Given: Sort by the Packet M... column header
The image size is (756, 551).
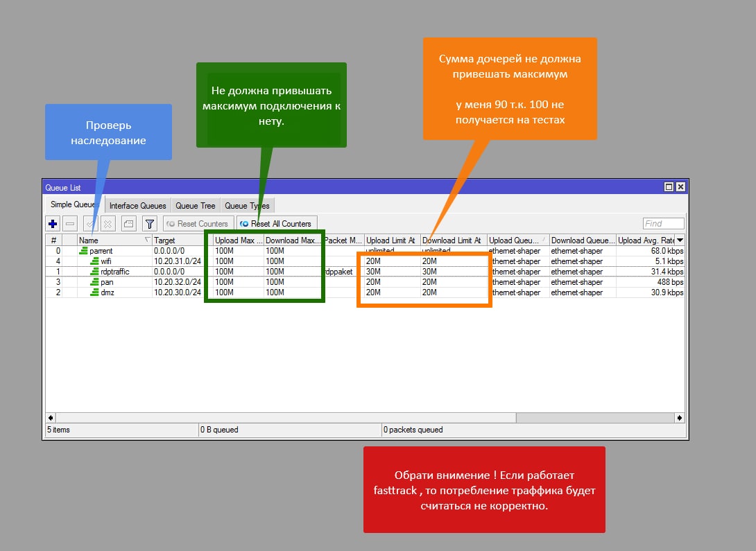Looking at the screenshot, I should [x=343, y=240].
